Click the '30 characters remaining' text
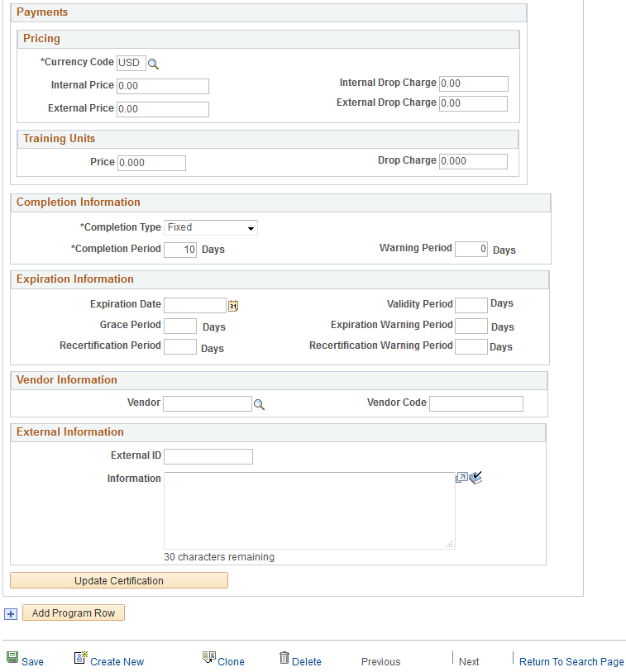Image resolution: width=626 pixels, height=672 pixels. [x=219, y=557]
